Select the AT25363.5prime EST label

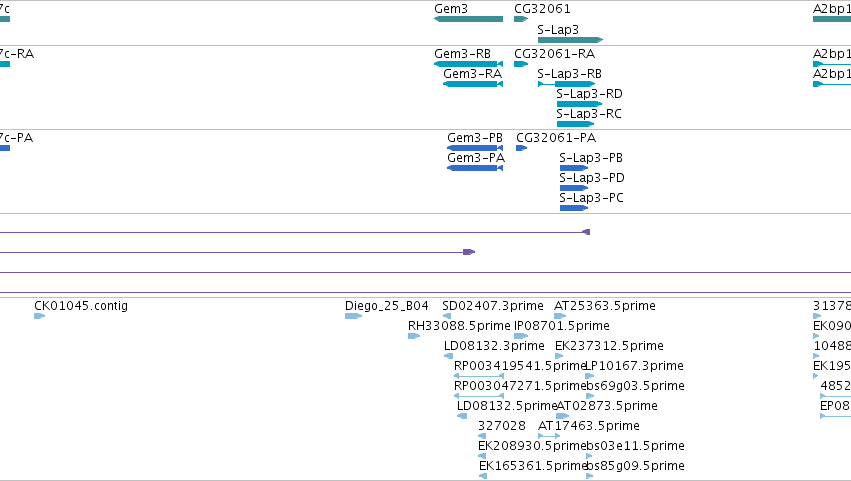[x=605, y=306]
